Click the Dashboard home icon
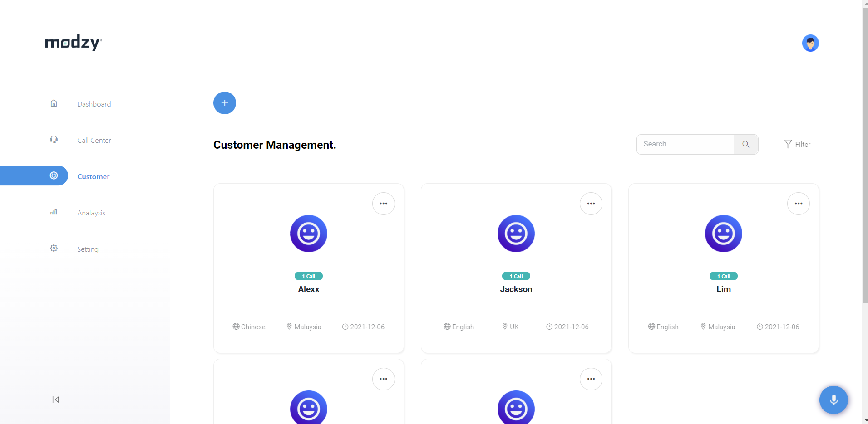 [54, 103]
